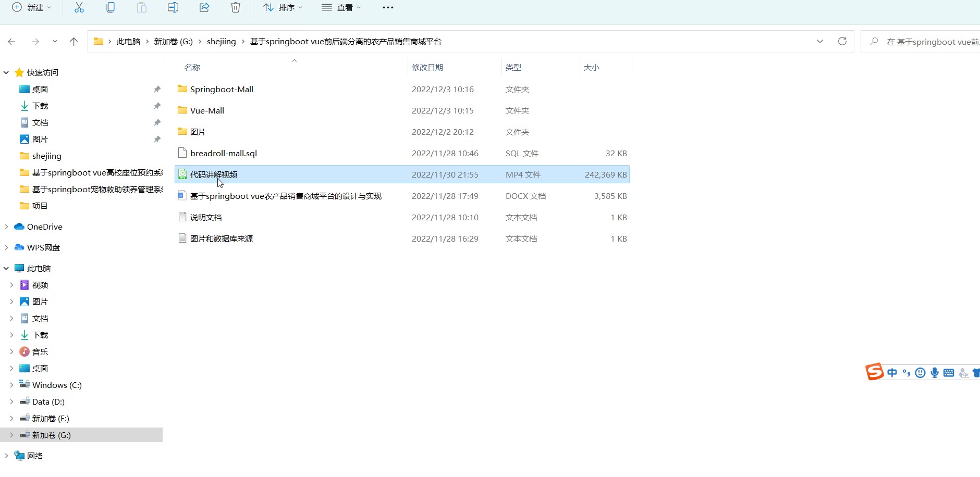Click 此电脑 in the address bar breadcrumb
This screenshot has height=477, width=980.
pyautogui.click(x=129, y=42)
